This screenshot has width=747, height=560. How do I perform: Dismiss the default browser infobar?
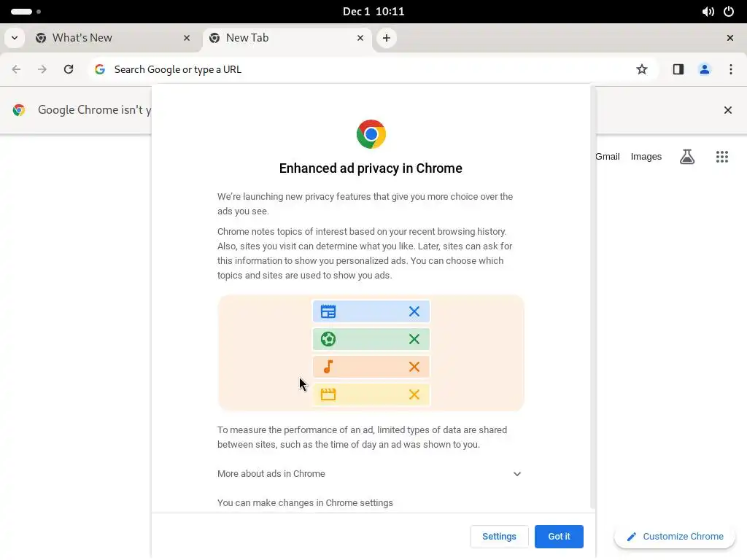(728, 111)
